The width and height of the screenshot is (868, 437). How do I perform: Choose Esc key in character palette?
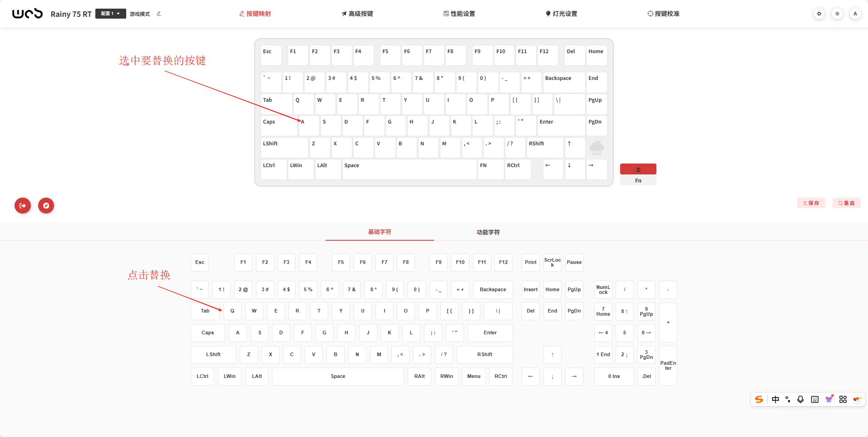[x=200, y=262]
